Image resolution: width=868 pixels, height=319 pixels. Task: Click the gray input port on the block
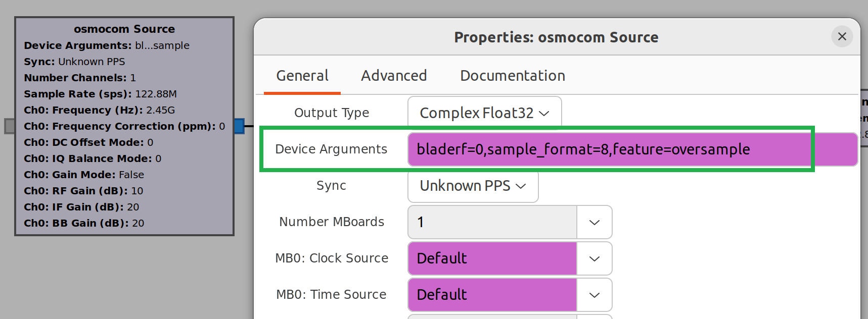pos(10,126)
